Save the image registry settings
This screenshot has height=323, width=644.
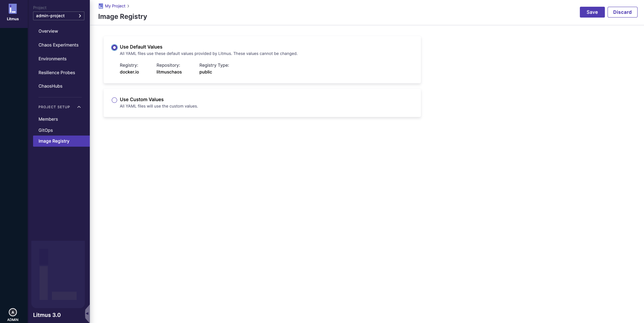(592, 12)
